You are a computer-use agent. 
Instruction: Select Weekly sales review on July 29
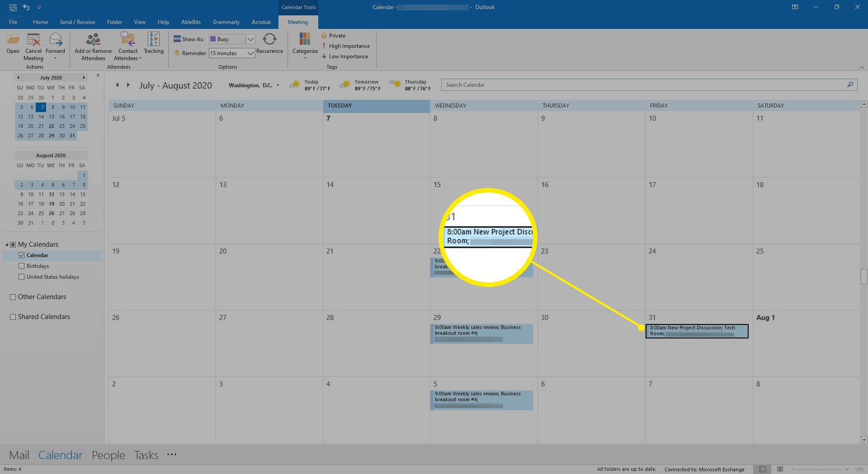click(x=482, y=333)
